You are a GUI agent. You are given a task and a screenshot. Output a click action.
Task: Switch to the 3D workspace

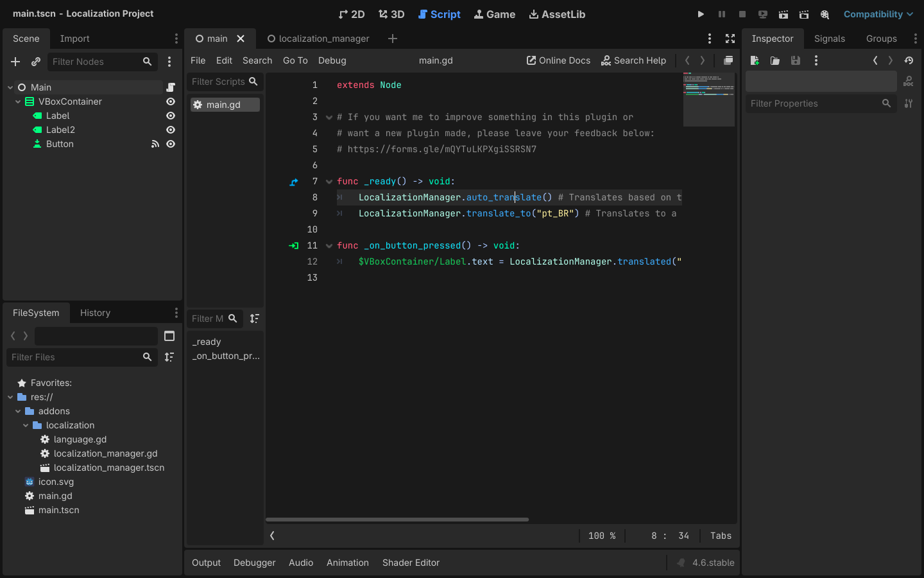pos(391,14)
